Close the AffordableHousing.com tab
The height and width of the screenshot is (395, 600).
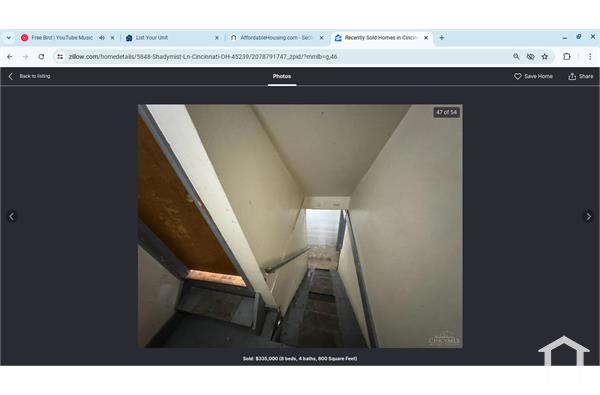pyautogui.click(x=321, y=38)
